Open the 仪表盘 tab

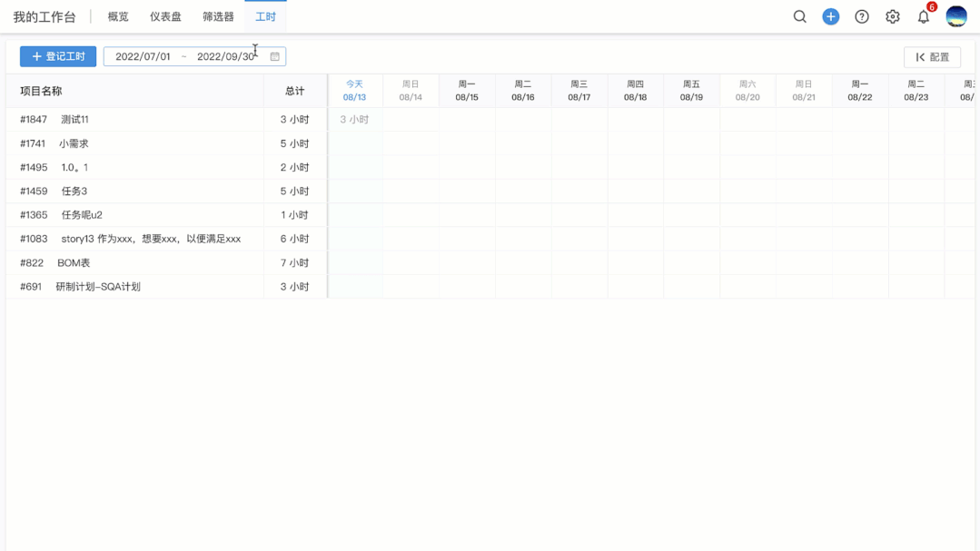pos(165,16)
